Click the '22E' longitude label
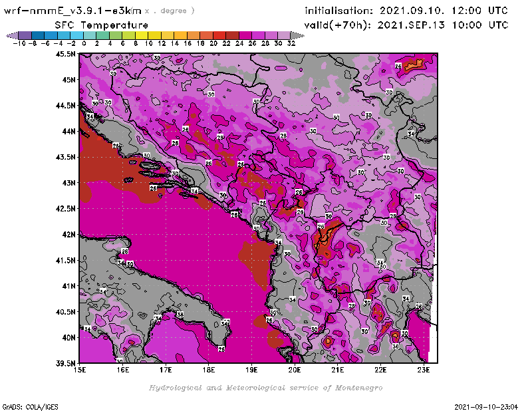 (x=380, y=370)
